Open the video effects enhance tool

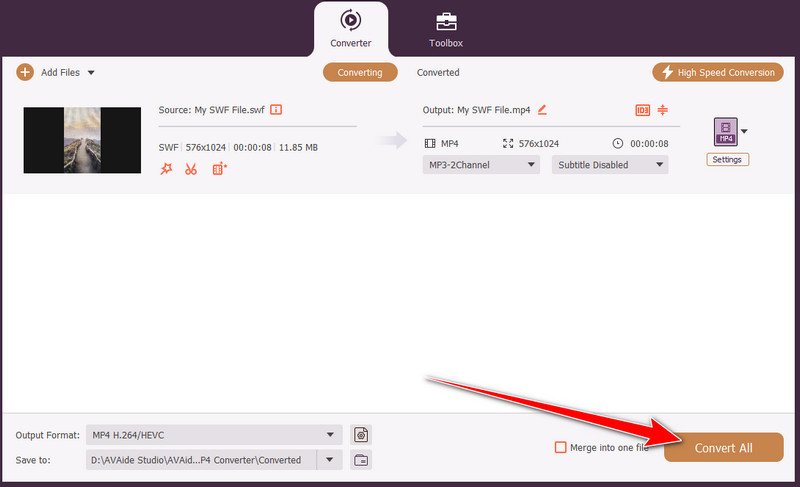pos(166,169)
